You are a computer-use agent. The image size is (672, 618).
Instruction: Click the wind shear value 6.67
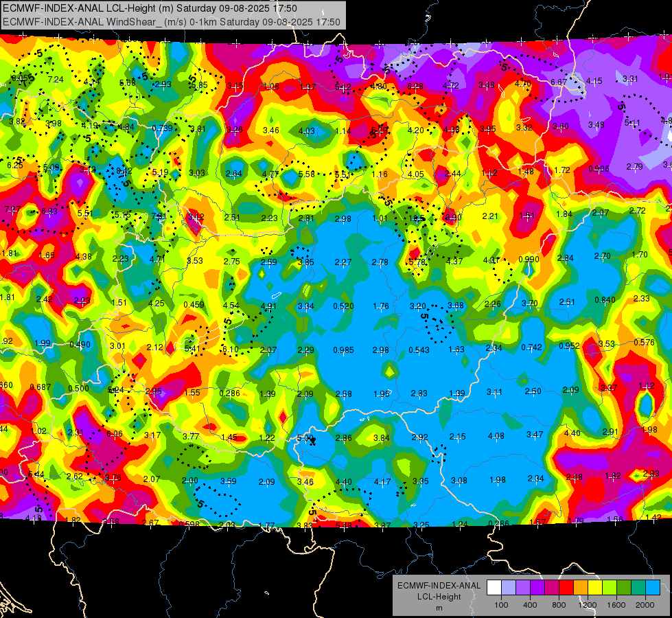[x=559, y=82]
